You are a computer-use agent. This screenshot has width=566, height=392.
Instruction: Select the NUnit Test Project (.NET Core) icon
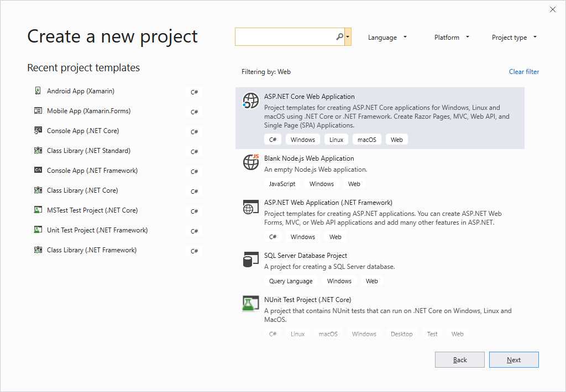click(250, 303)
